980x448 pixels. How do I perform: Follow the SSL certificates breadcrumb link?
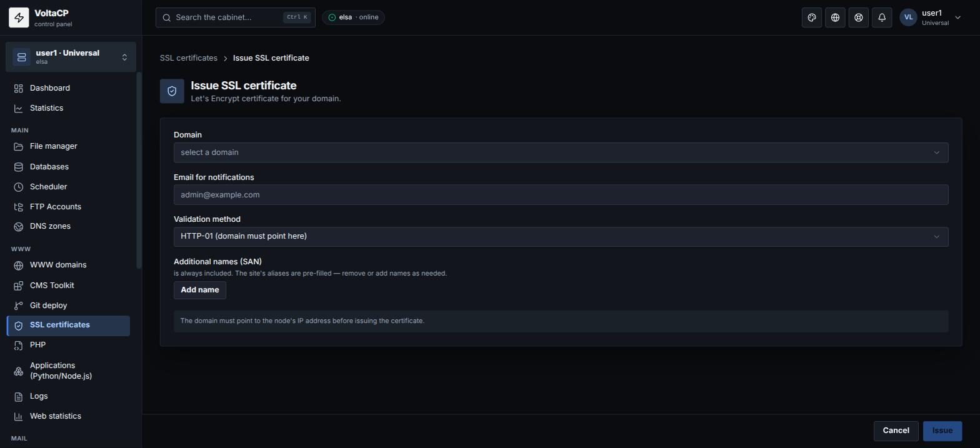click(x=189, y=58)
